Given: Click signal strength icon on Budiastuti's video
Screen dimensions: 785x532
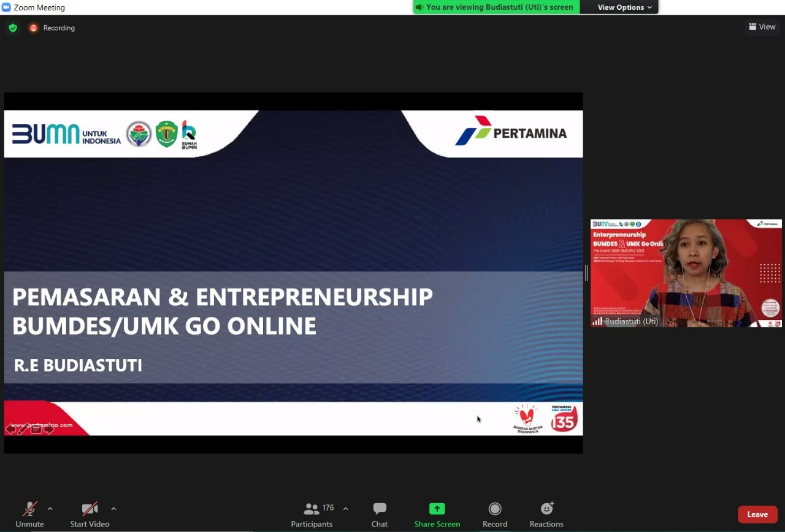Looking at the screenshot, I should coord(597,321).
